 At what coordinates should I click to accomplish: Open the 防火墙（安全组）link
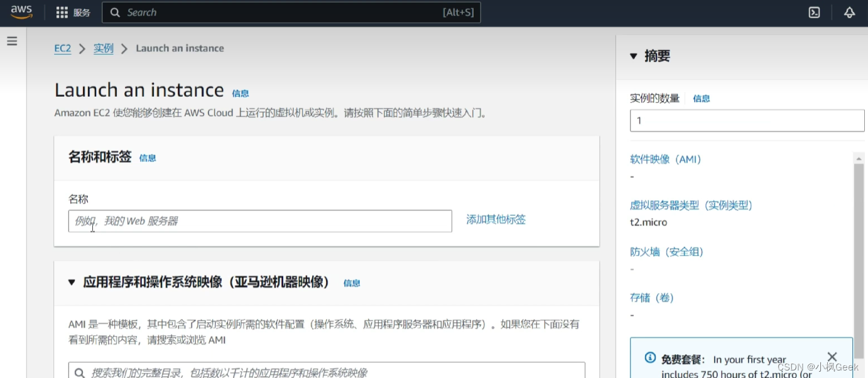666,251
